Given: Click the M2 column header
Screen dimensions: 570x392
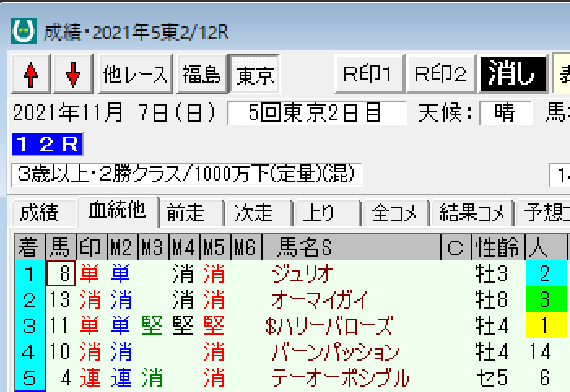Looking at the screenshot, I should (x=123, y=247).
